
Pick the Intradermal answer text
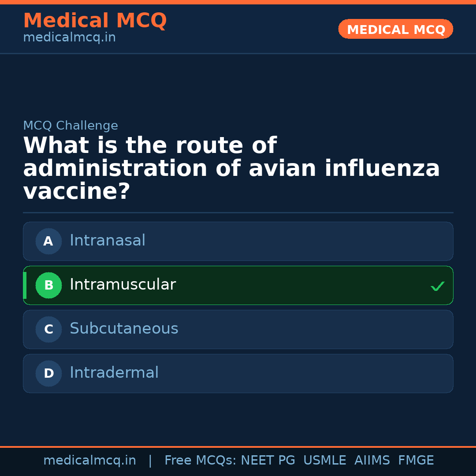click(x=114, y=373)
